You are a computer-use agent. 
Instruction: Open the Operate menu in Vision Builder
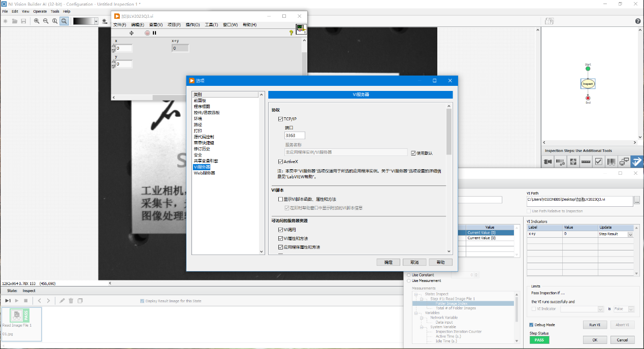point(40,11)
